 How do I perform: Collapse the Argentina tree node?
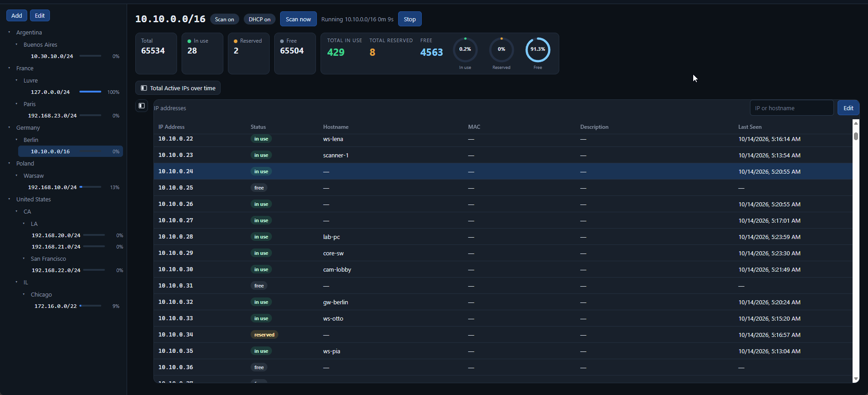click(9, 32)
